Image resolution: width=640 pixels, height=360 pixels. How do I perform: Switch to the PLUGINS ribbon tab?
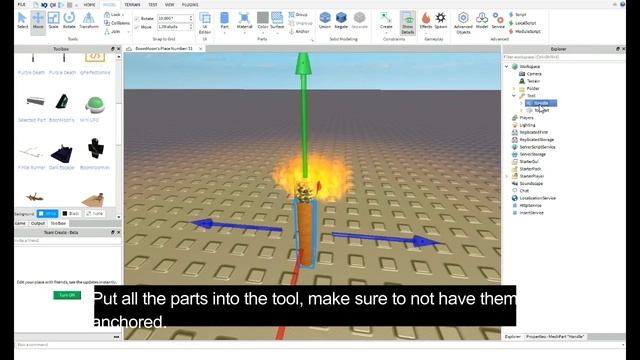190,4
